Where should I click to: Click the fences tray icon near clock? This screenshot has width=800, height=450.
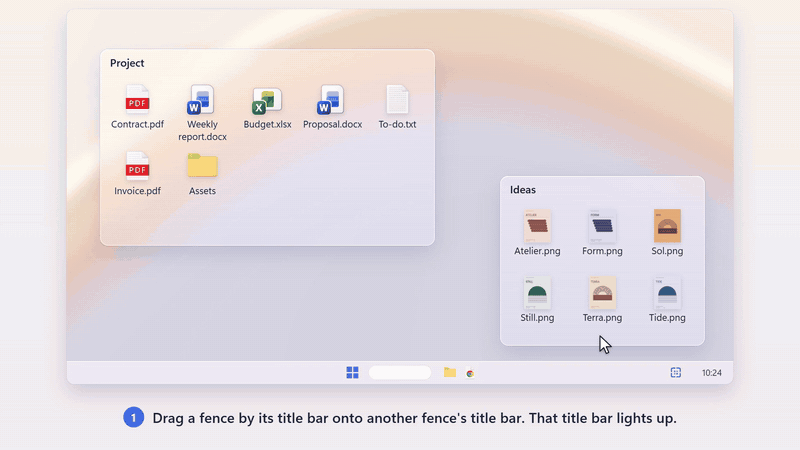coord(676,372)
